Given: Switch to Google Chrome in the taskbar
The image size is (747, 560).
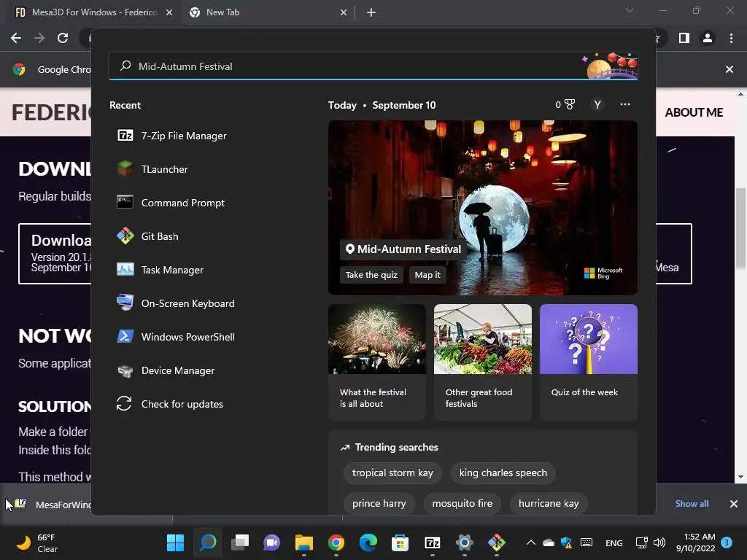Looking at the screenshot, I should pyautogui.click(x=336, y=542).
